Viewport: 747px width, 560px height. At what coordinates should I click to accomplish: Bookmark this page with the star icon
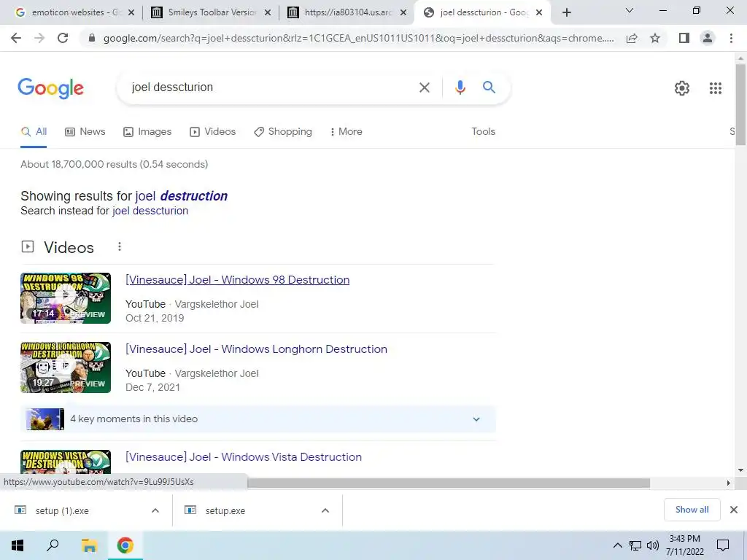pyautogui.click(x=655, y=38)
